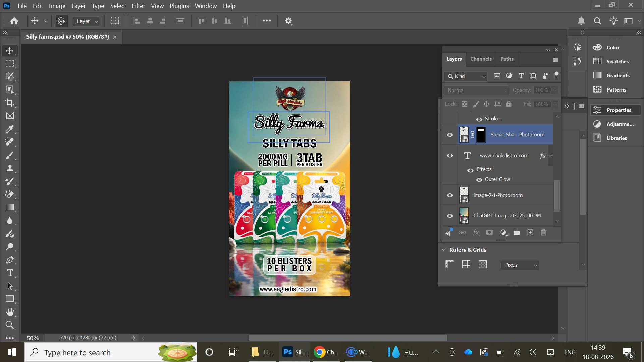The height and width of the screenshot is (362, 644).
Task: Select the ChatGPT Image layer thumbnail
Action: 464,216
